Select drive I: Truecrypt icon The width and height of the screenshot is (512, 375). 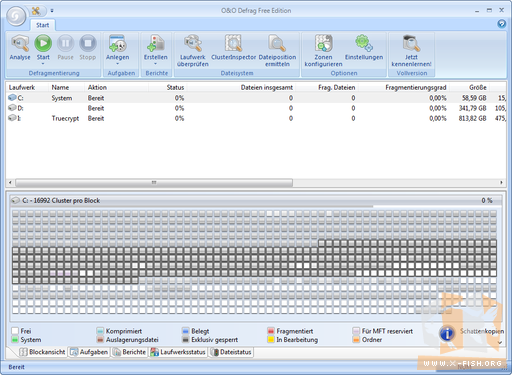pyautogui.click(x=12, y=118)
